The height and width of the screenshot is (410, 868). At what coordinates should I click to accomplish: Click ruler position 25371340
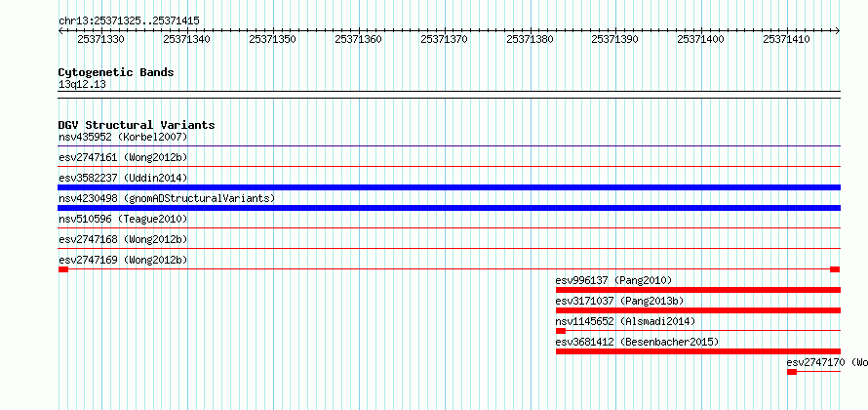pos(186,39)
